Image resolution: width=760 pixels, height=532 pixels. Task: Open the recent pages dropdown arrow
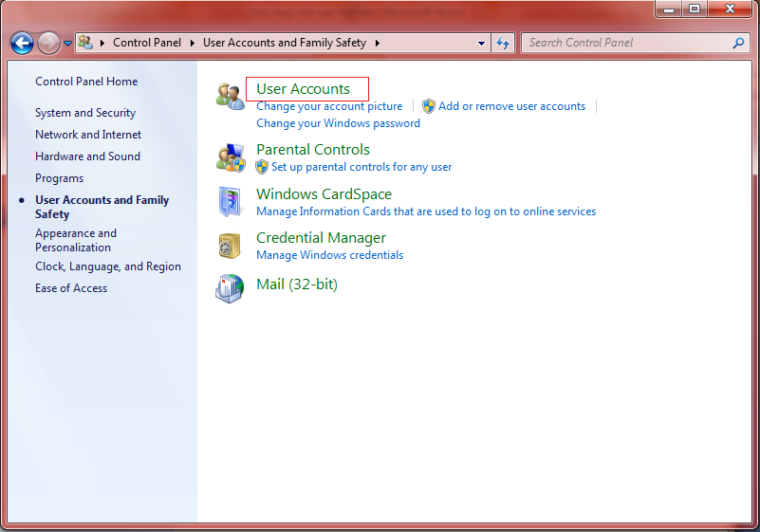point(68,44)
